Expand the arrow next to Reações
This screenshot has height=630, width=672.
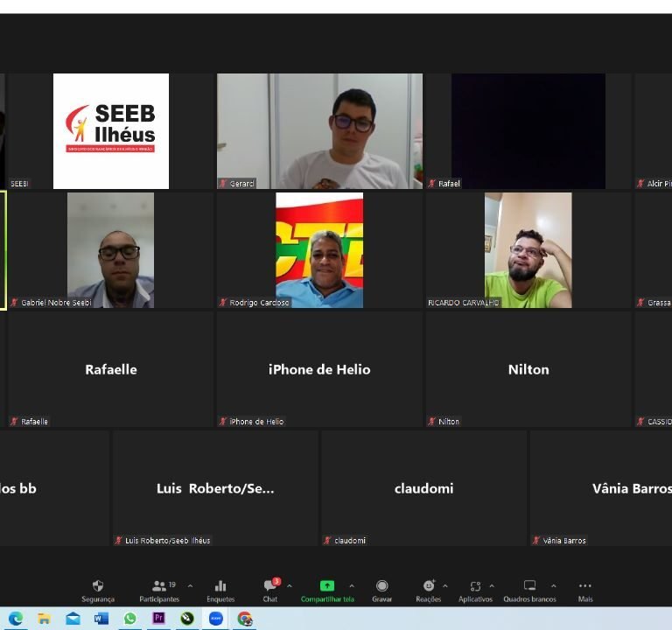pos(444,586)
